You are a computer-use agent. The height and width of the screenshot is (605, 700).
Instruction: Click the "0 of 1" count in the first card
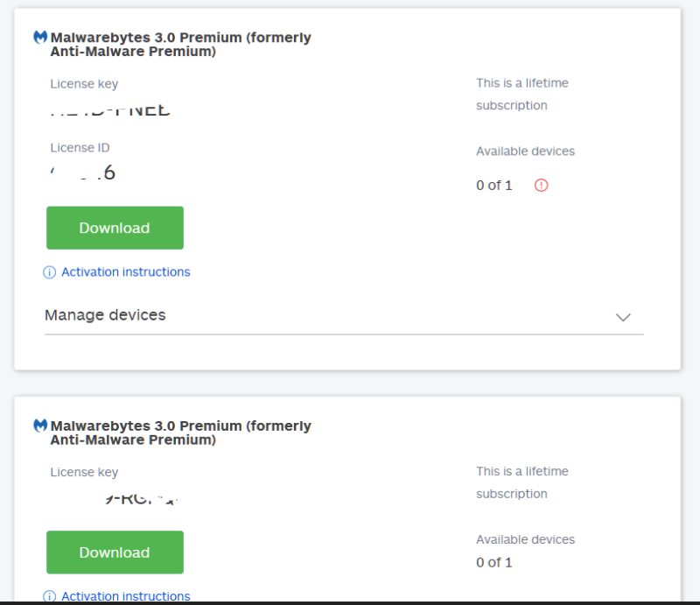coord(494,186)
